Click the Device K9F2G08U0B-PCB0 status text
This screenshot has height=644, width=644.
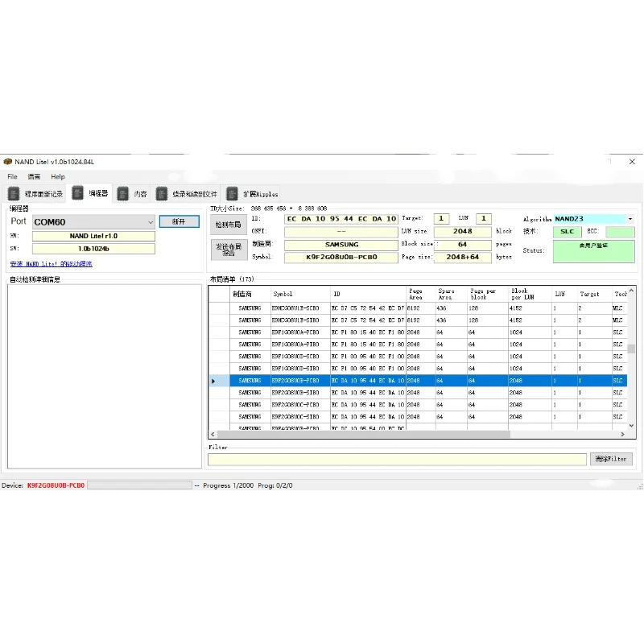tap(56, 485)
